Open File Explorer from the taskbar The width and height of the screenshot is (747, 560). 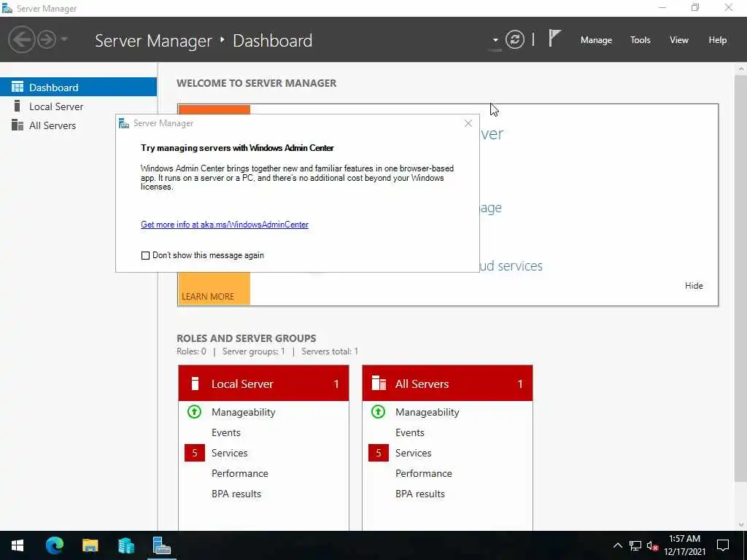tap(90, 545)
